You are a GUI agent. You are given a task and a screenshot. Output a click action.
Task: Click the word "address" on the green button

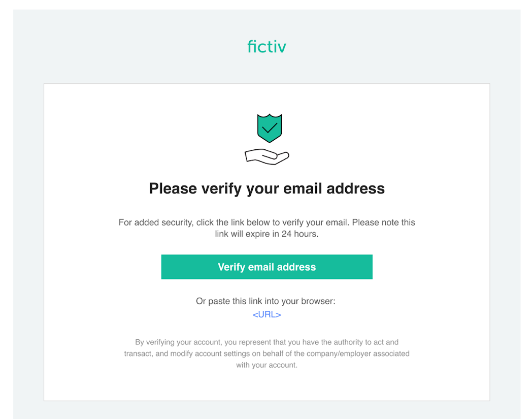(x=295, y=267)
